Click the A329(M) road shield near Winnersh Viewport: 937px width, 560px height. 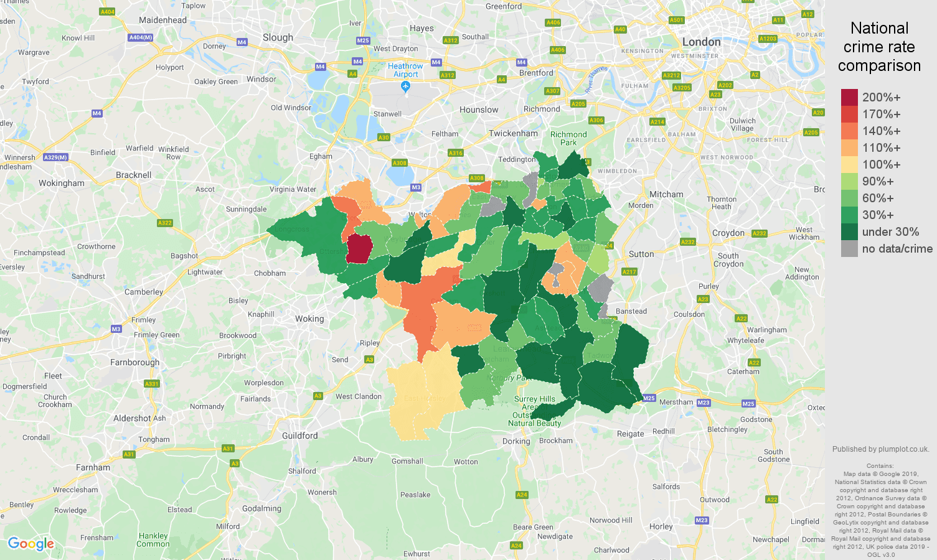[55, 157]
